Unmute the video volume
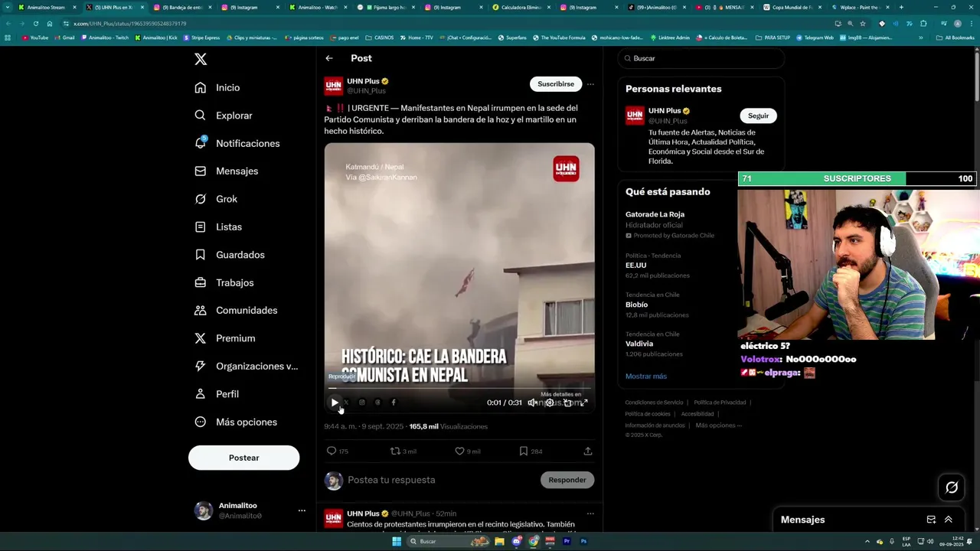This screenshot has height=551, width=980. 532,403
